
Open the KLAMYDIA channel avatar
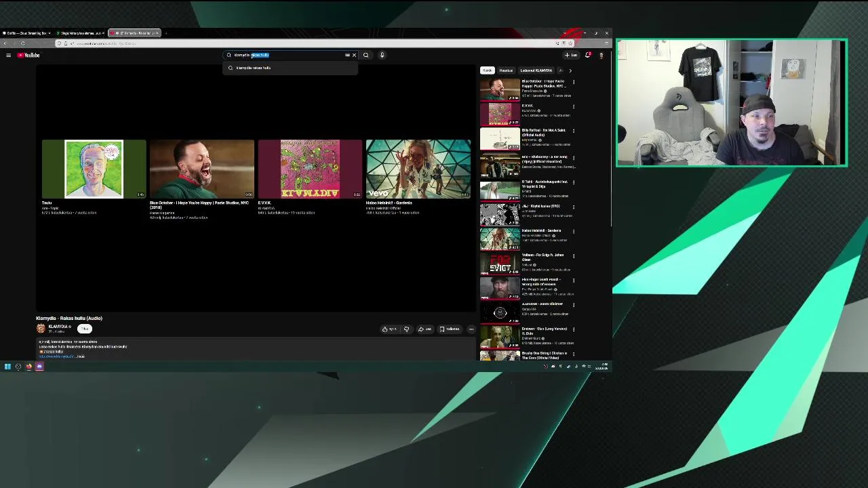[x=41, y=329]
